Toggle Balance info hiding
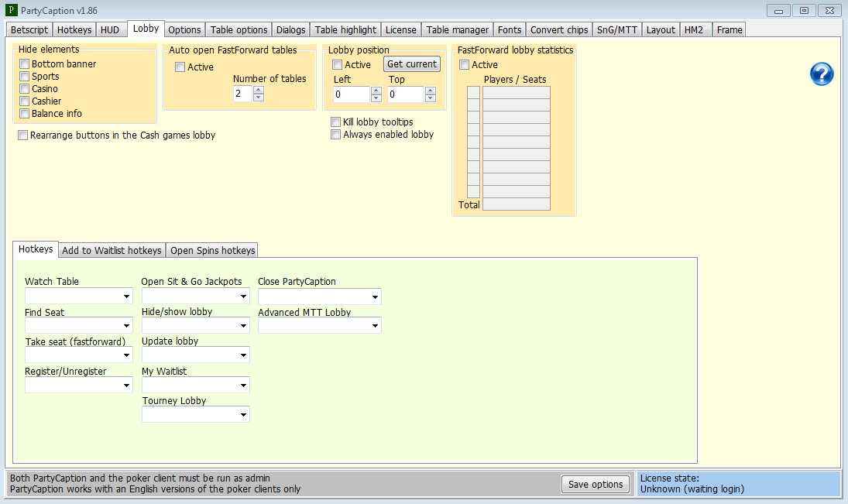 click(24, 114)
